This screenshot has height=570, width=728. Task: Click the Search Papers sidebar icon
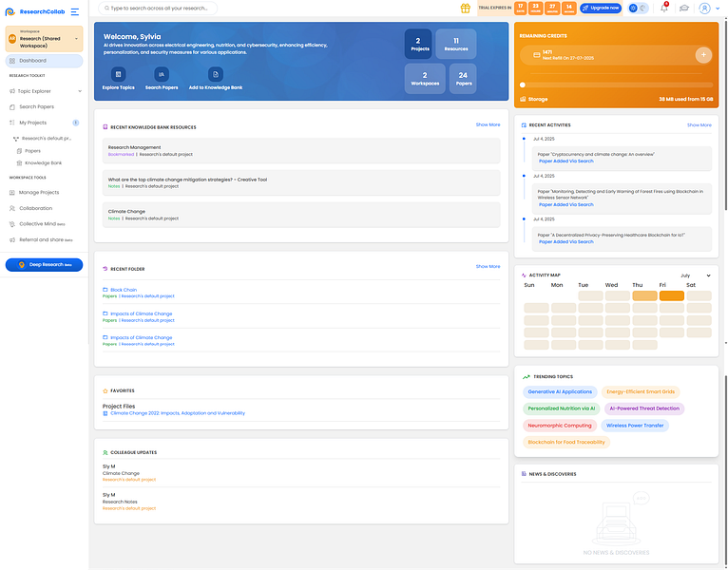(12, 106)
